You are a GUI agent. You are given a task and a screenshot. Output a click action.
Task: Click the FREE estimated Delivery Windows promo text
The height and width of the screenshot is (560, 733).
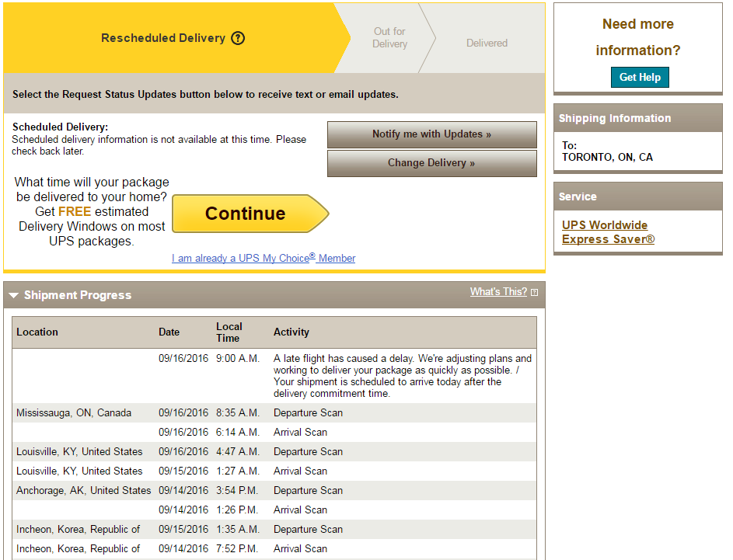click(92, 211)
